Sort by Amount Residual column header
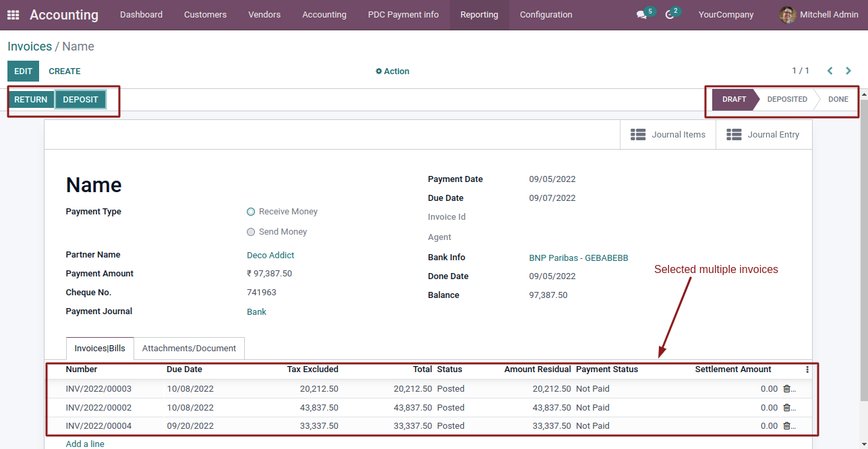 (538, 369)
